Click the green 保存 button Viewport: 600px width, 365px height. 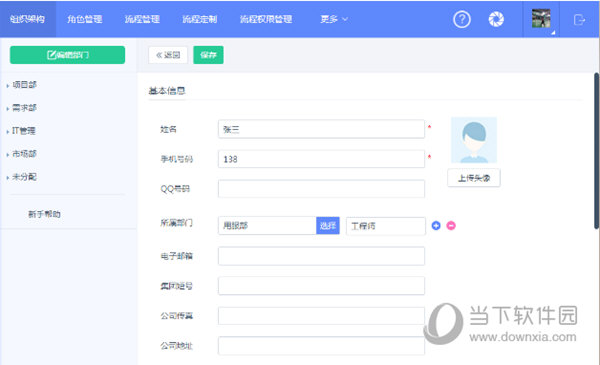pos(208,55)
